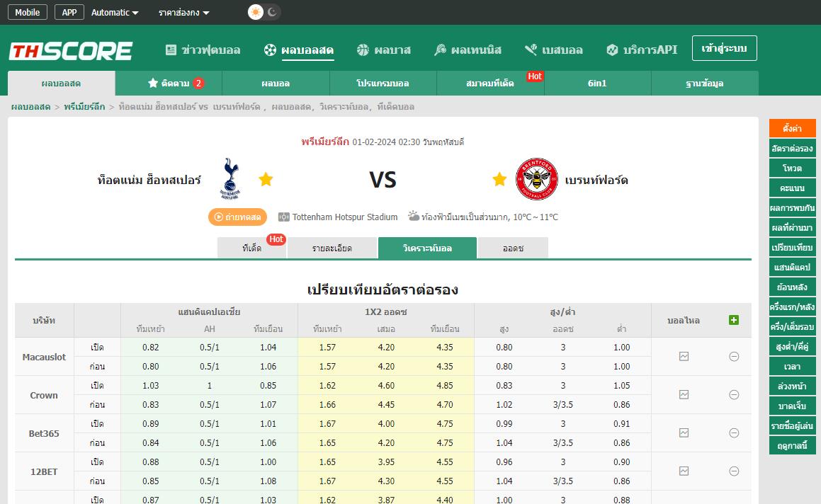Remove the Macauslot row with minus icon

(x=734, y=357)
